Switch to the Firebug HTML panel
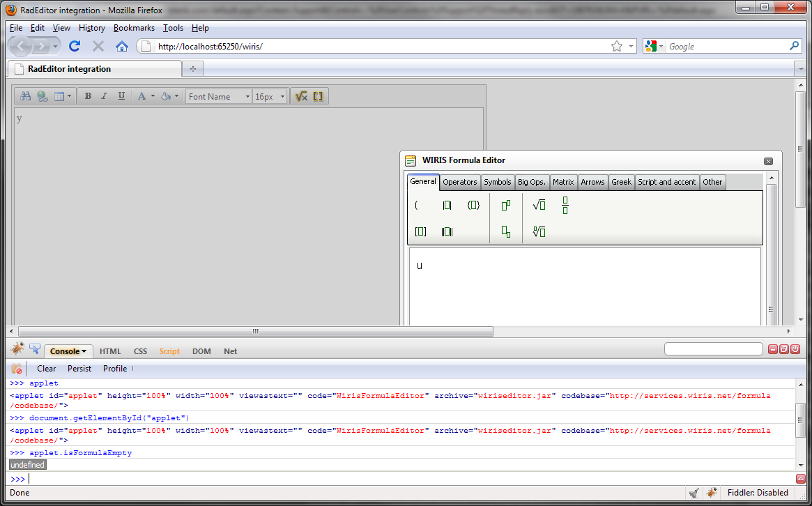 [x=110, y=351]
